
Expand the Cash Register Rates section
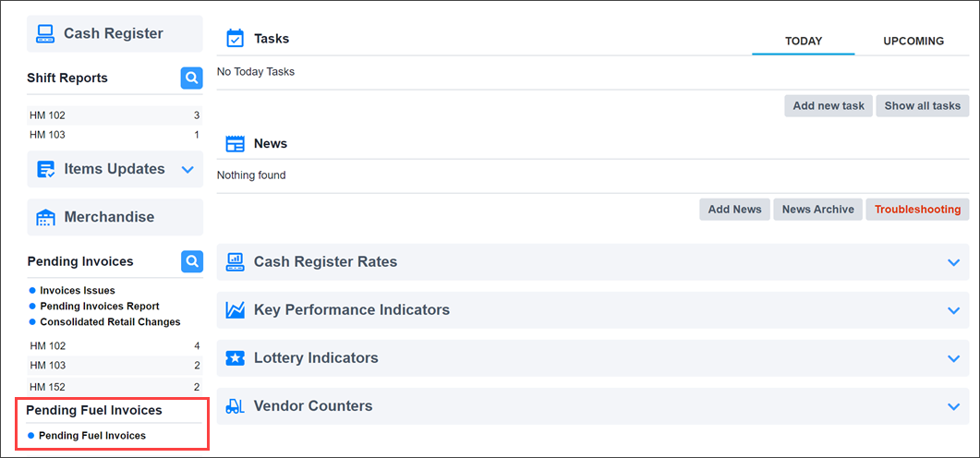(954, 262)
